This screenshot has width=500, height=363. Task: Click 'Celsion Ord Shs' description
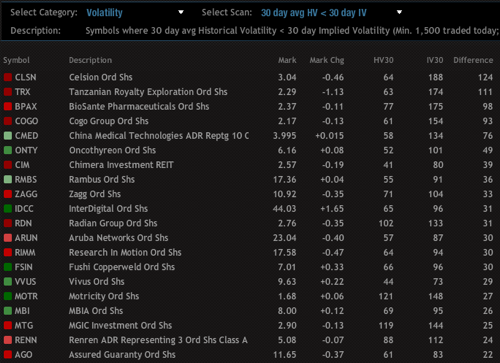[x=101, y=77]
